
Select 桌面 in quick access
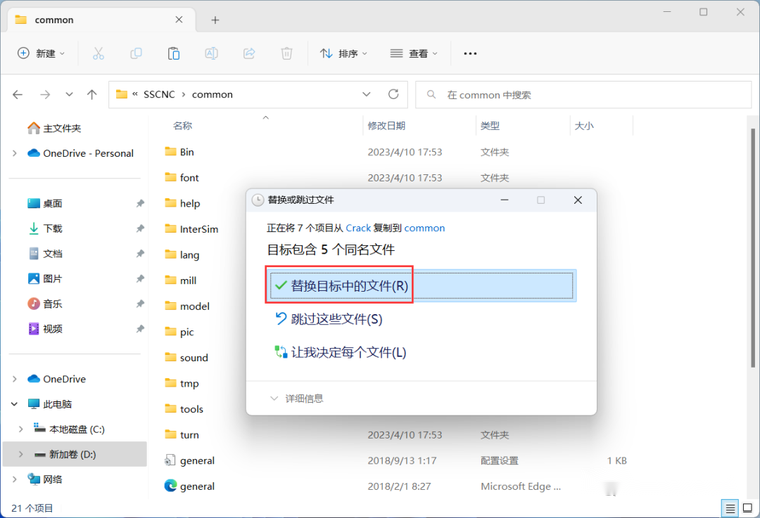coord(45,203)
